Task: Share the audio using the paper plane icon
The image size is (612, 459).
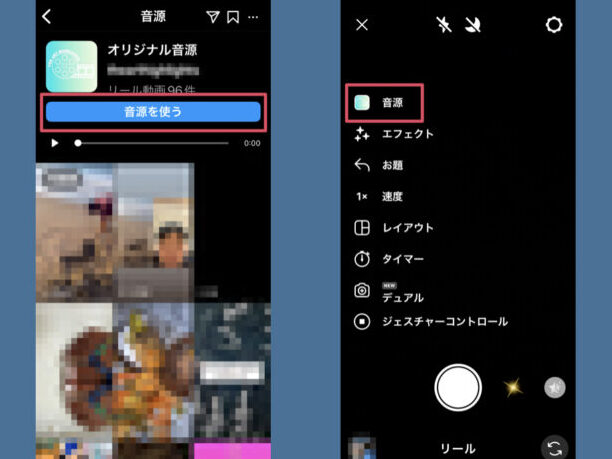Action: pyautogui.click(x=212, y=17)
